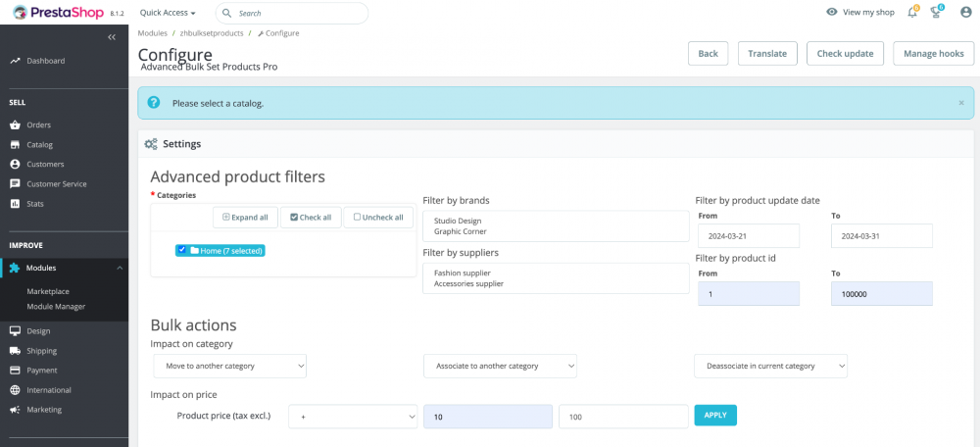Click the search magnifier icon

tap(227, 14)
